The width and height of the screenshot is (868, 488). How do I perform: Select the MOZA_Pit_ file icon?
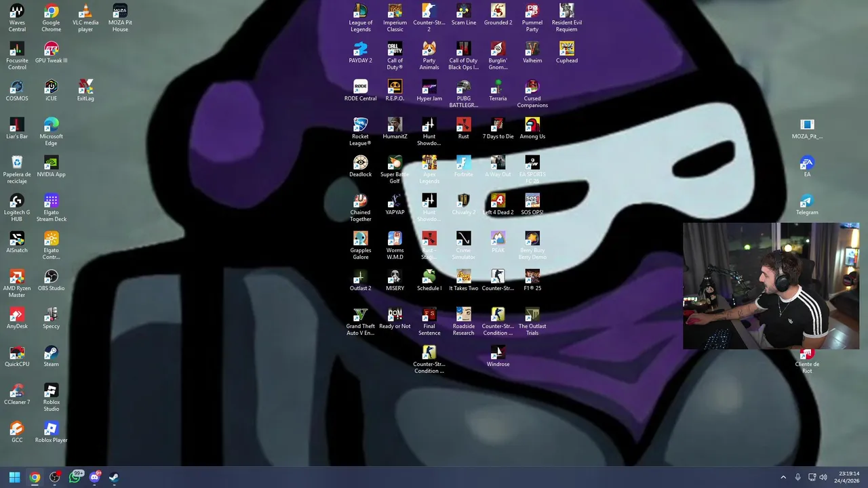point(807,129)
